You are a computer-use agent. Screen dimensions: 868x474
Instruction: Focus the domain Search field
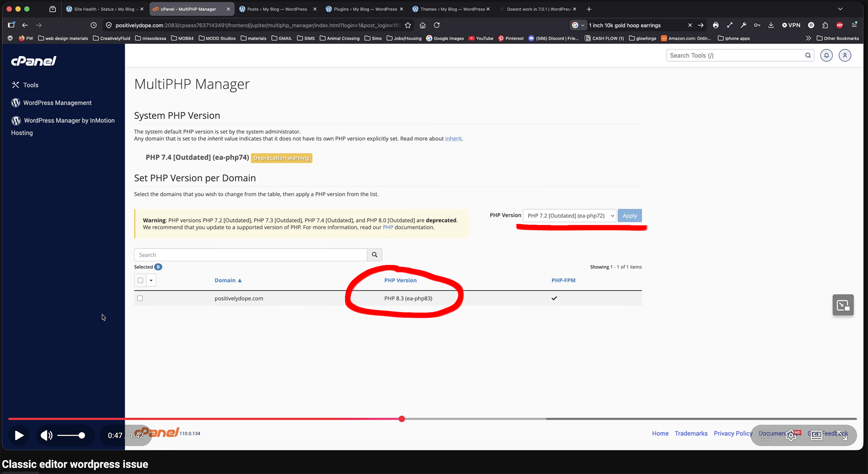[250, 255]
